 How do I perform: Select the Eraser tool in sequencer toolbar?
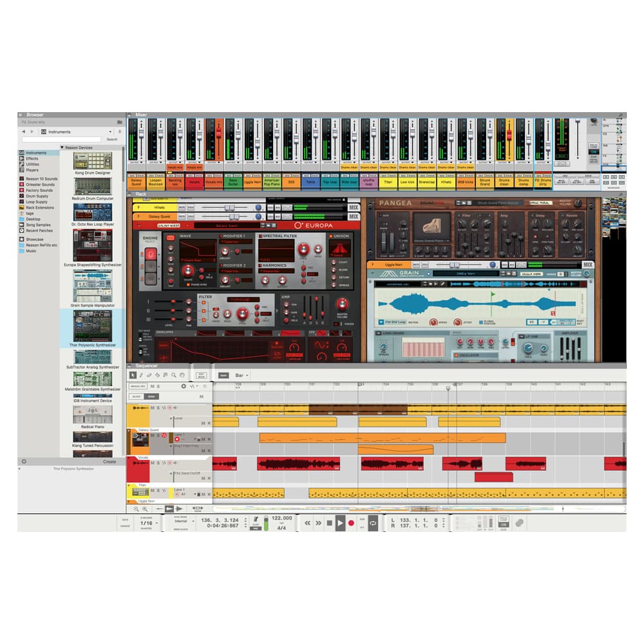(x=149, y=375)
